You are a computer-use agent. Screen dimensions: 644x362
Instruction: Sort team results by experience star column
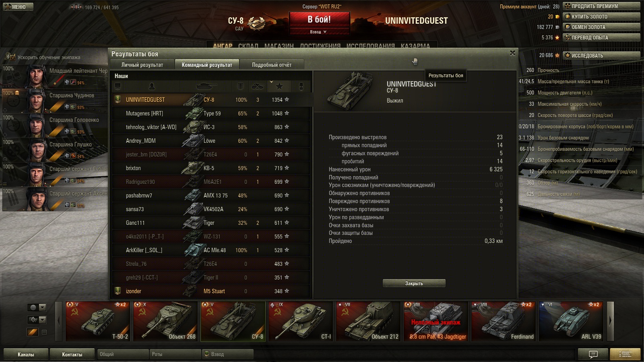279,86
